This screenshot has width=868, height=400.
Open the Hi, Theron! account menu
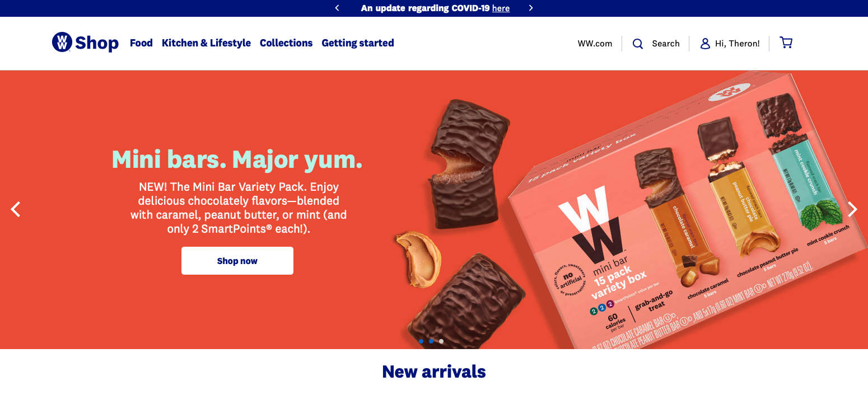pos(738,44)
